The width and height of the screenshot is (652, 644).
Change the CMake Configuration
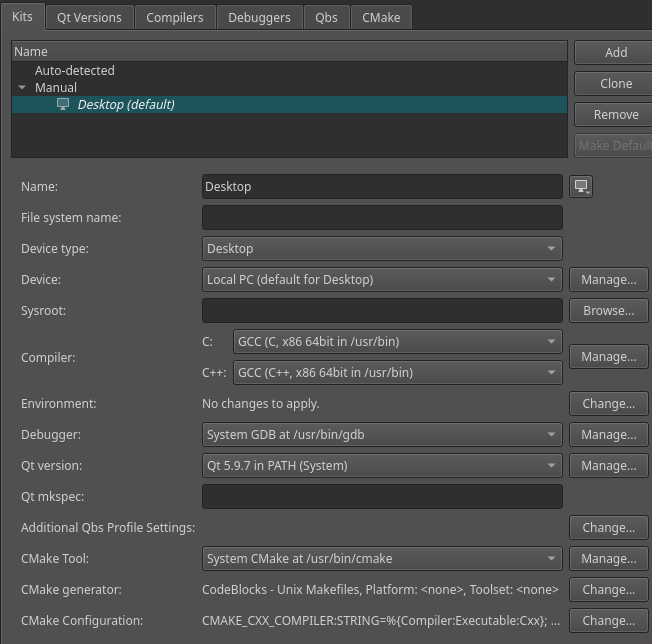click(x=608, y=620)
